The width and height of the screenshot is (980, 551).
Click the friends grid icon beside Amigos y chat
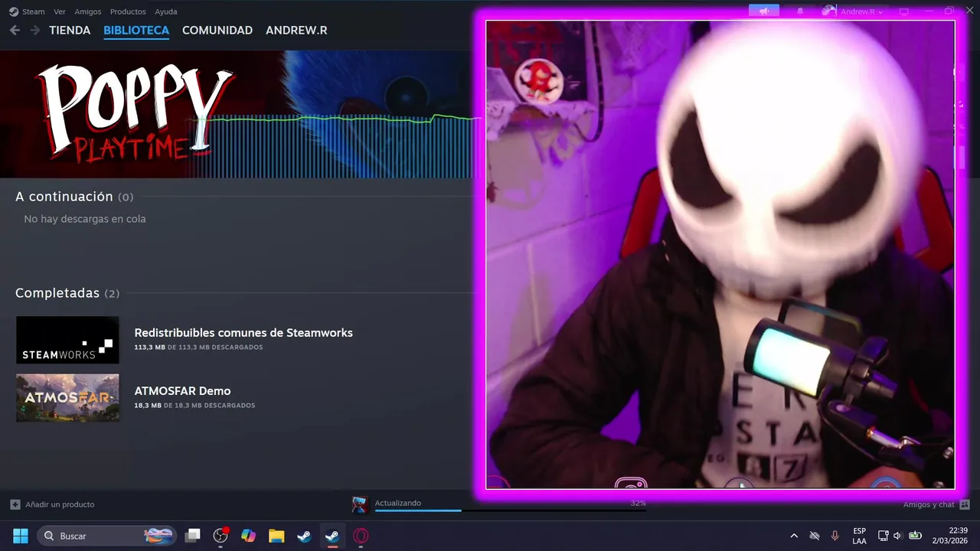point(965,504)
